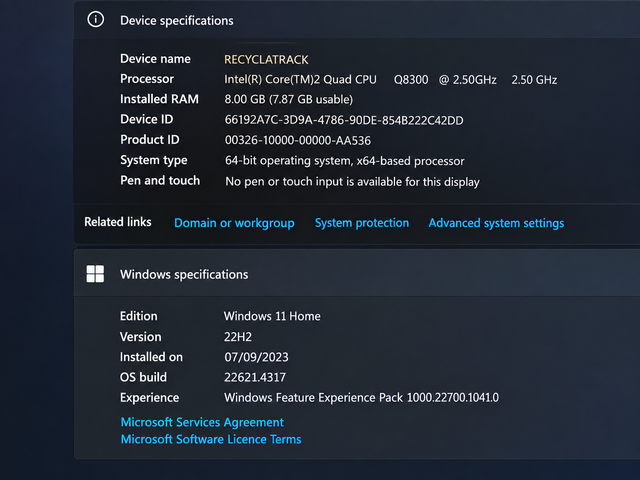Open Microsoft Software Licence Terms link
Screen dimensions: 640x480
(x=211, y=439)
